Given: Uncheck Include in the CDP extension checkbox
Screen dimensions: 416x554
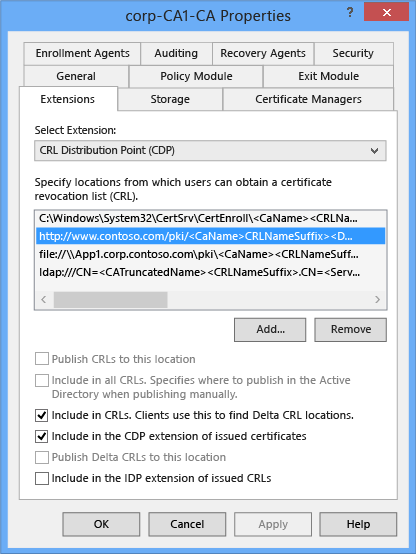Looking at the screenshot, I should coord(42,436).
